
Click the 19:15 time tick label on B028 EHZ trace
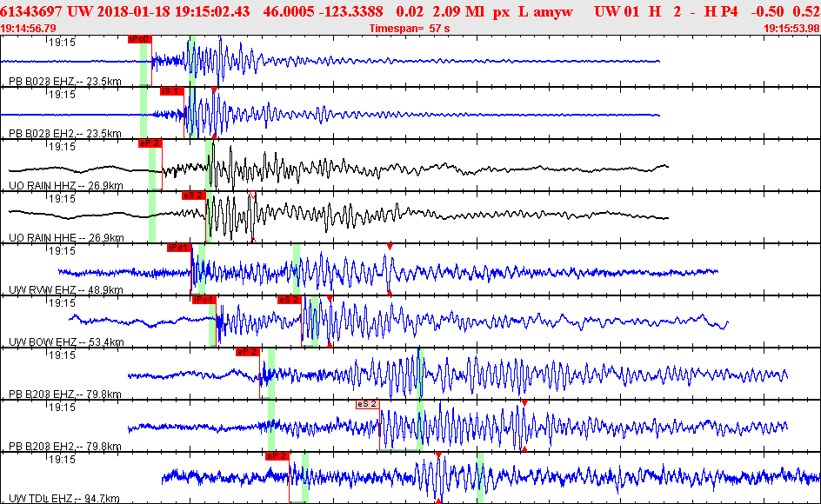coord(63,43)
